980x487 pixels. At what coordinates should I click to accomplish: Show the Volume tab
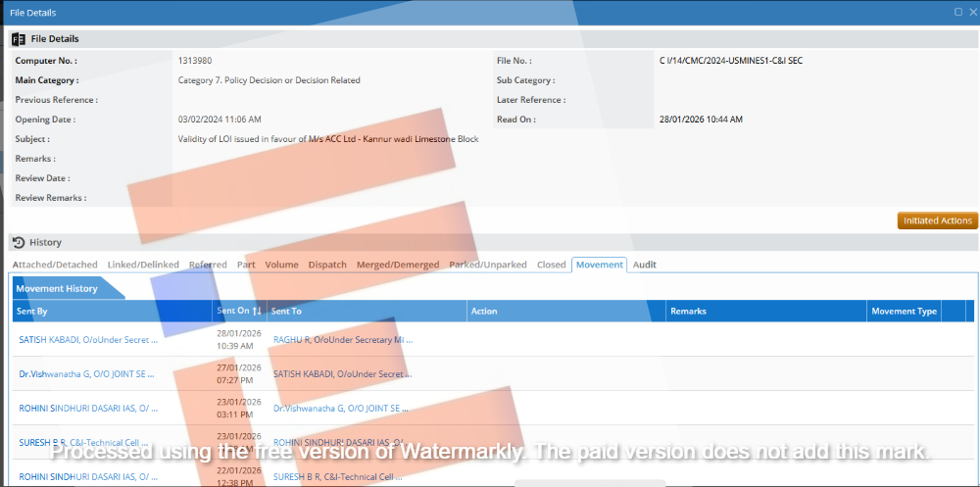pyautogui.click(x=281, y=265)
